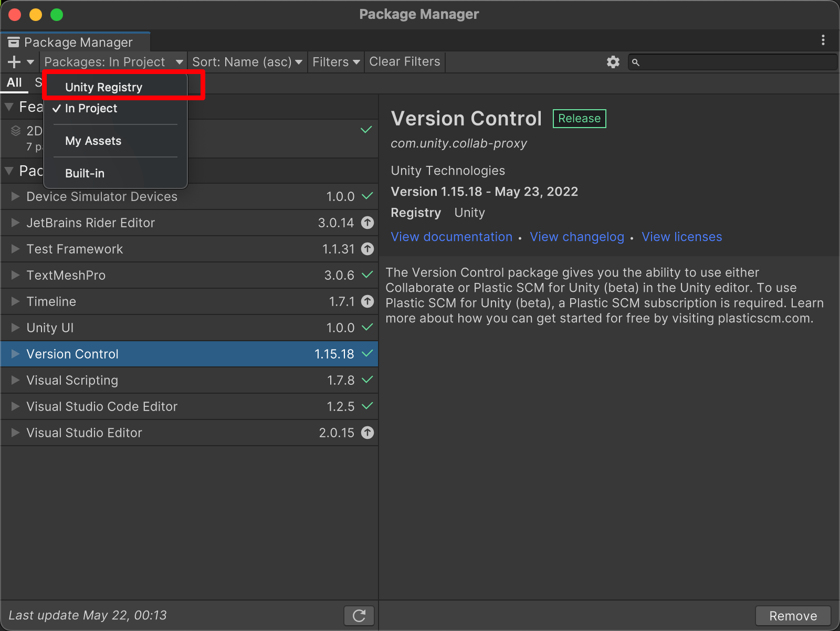Switch to the All tab
840x631 pixels.
click(x=14, y=82)
